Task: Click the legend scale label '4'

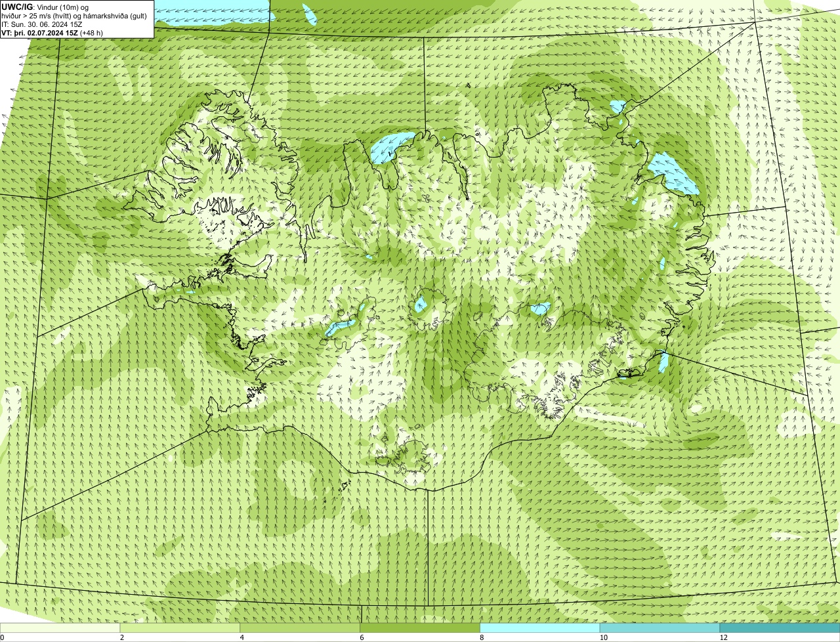Action: click(241, 637)
